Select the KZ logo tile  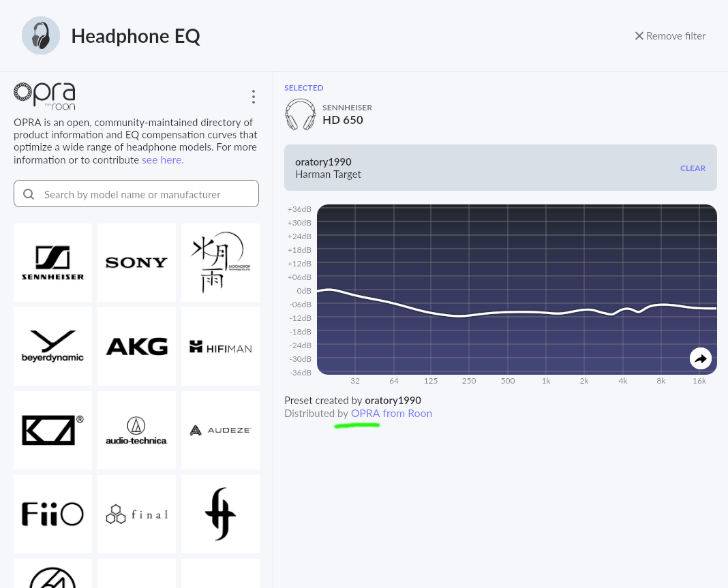pyautogui.click(x=52, y=430)
